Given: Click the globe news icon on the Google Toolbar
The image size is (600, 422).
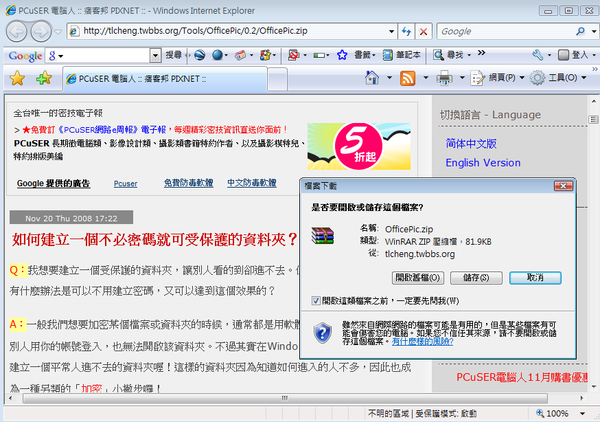Looking at the screenshot, I should coord(199,55).
